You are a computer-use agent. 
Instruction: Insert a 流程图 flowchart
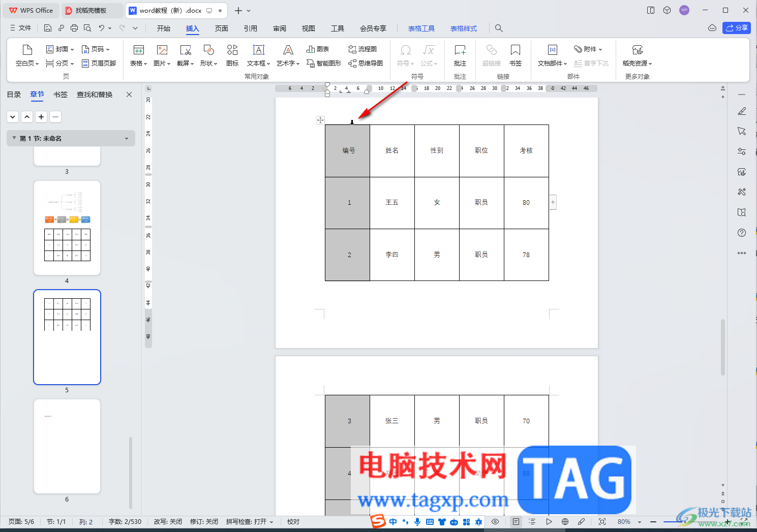[362, 49]
